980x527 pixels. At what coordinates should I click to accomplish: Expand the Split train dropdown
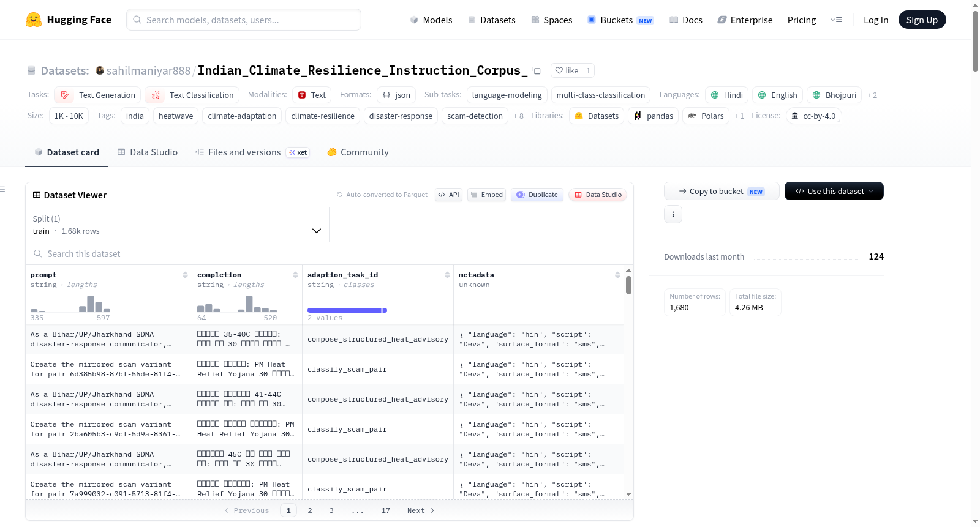177,225
